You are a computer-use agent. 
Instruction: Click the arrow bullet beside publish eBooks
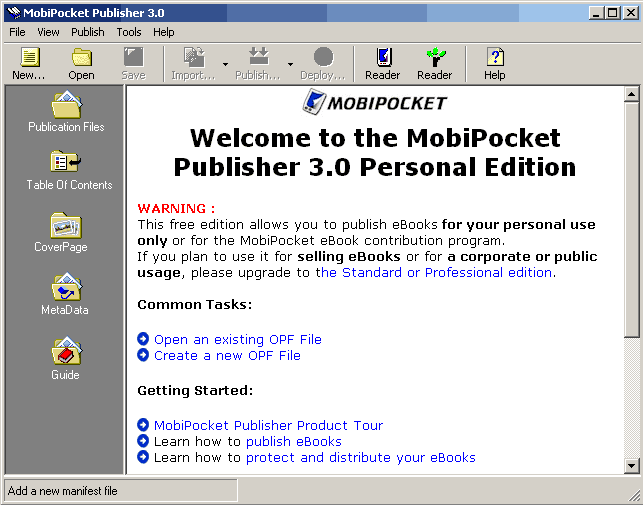click(143, 441)
